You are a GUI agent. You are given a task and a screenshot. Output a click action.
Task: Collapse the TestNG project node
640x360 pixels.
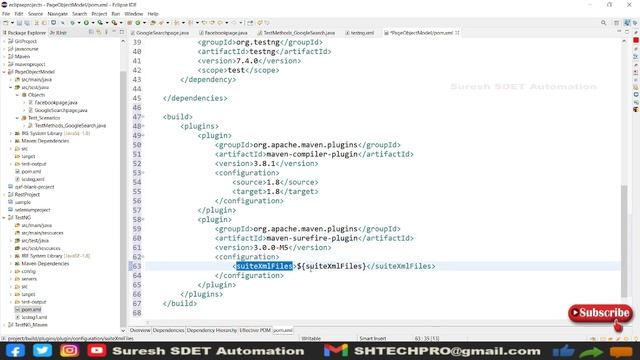point(4,218)
